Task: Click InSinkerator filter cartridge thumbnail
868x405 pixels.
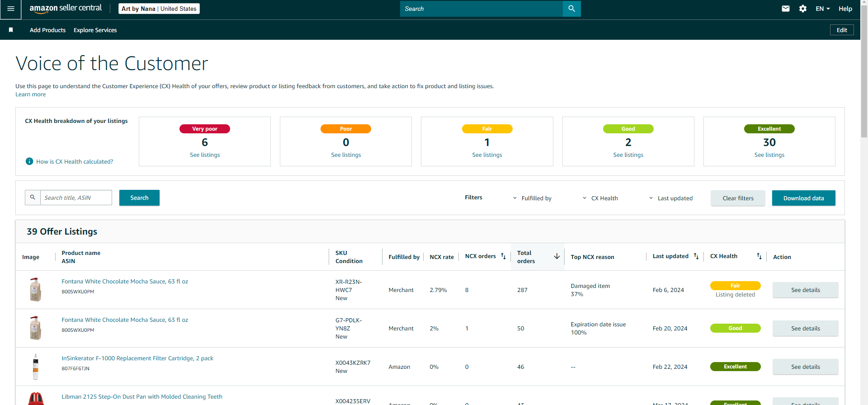Action: click(35, 367)
